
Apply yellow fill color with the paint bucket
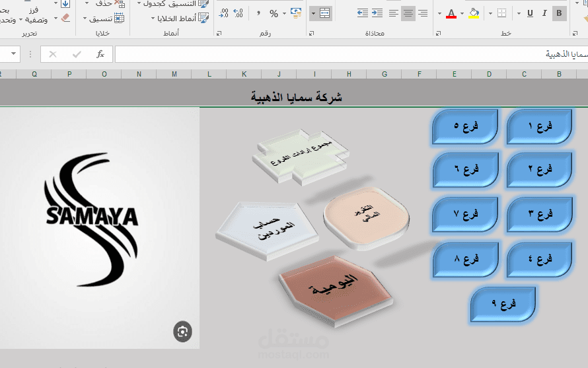(474, 13)
